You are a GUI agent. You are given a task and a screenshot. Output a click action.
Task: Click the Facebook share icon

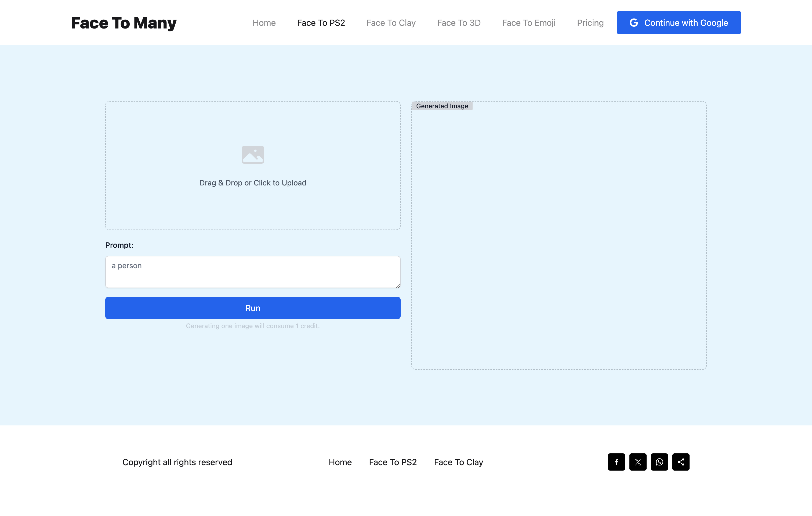pos(616,462)
